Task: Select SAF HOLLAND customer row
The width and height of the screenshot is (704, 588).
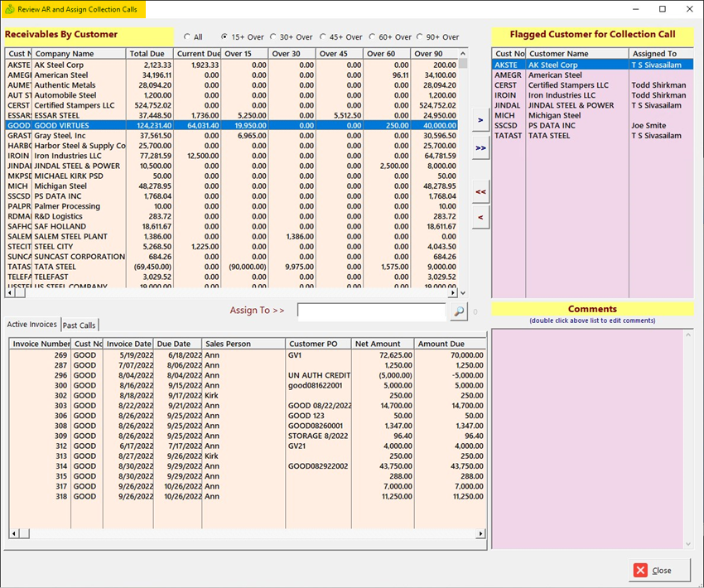Action: [x=232, y=227]
